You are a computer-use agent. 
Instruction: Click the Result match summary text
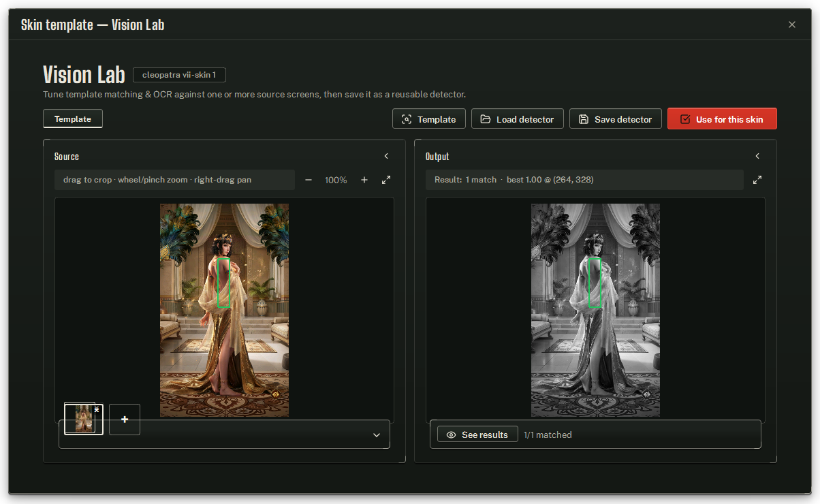(x=514, y=180)
